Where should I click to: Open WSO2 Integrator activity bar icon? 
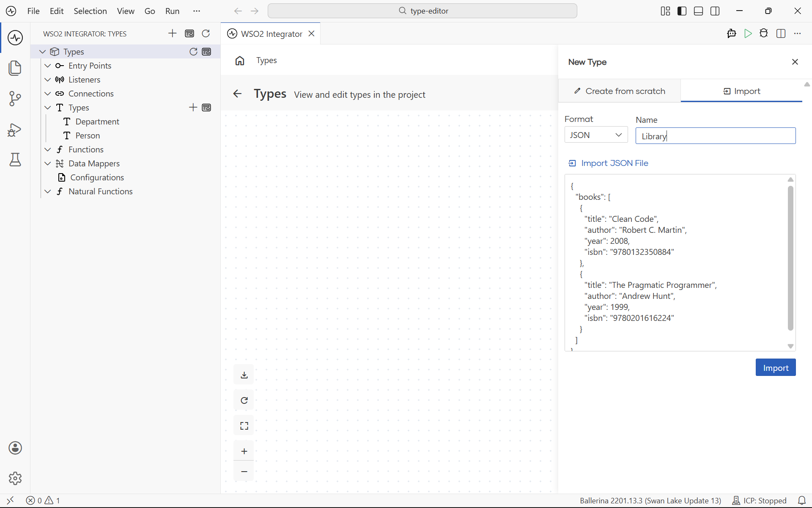point(15,38)
